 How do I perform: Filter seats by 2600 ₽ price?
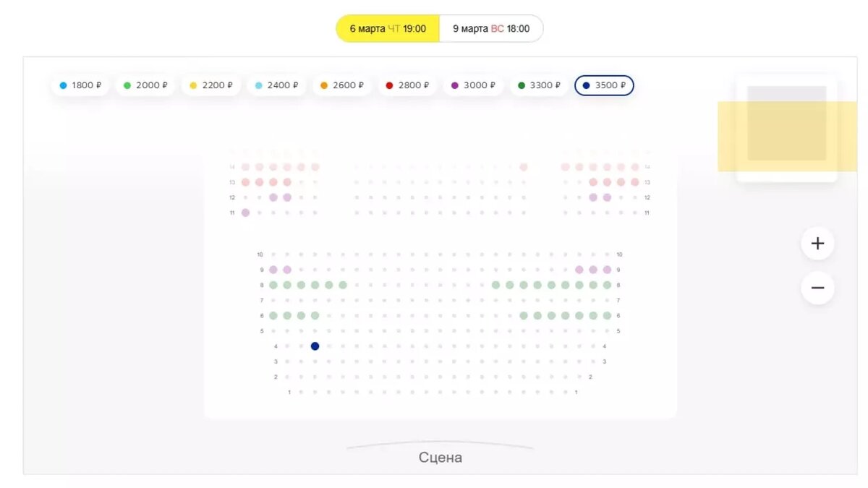342,85
